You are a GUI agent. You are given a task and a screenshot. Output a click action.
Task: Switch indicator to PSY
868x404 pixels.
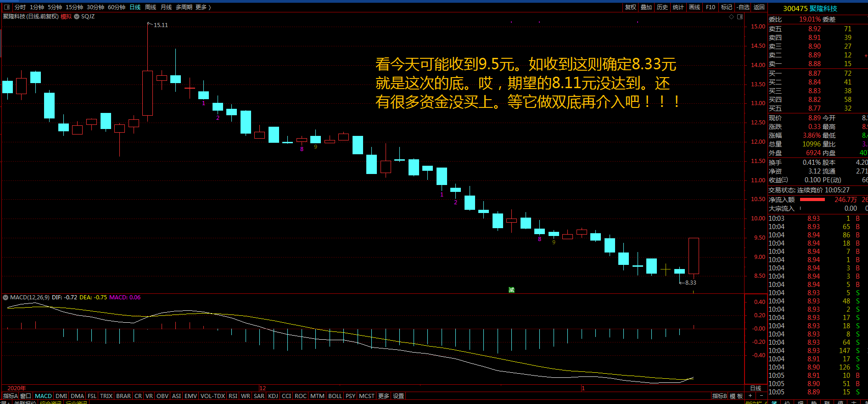coord(351,396)
